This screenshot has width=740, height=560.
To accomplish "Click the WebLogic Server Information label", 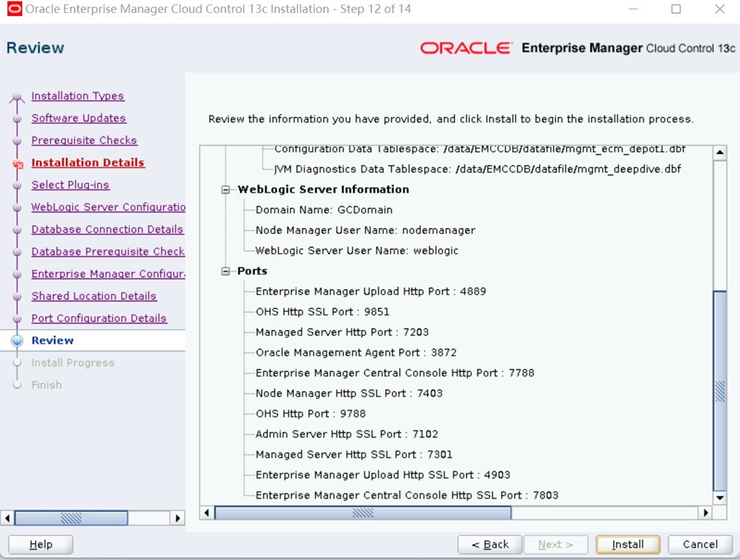I will (323, 190).
